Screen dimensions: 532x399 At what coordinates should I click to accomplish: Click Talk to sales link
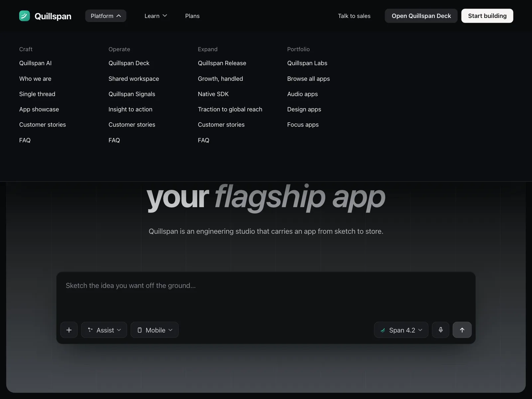[354, 16]
